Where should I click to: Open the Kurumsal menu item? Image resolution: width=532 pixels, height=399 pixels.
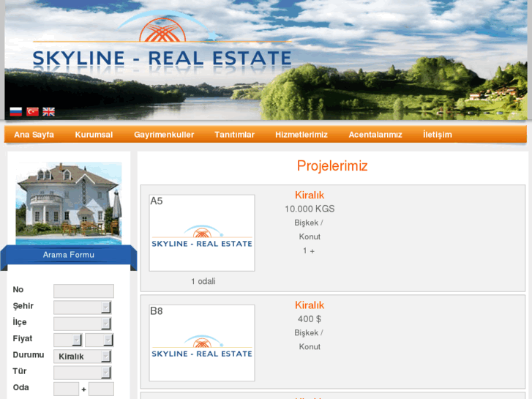(x=94, y=135)
